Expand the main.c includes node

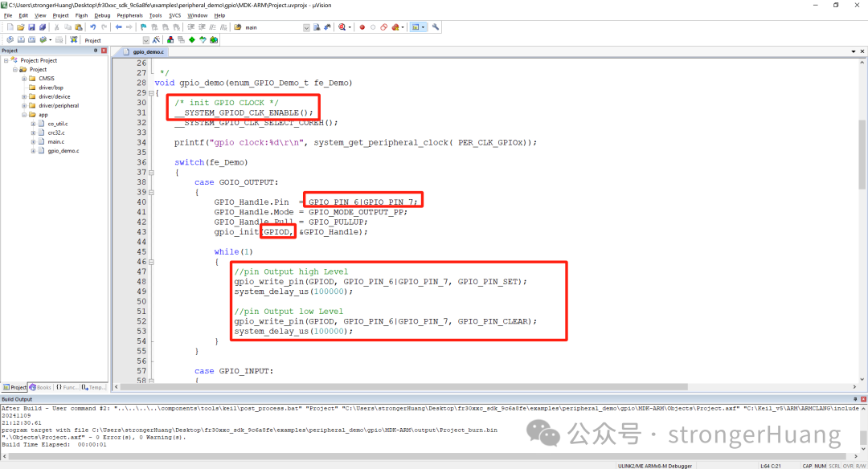(x=33, y=141)
